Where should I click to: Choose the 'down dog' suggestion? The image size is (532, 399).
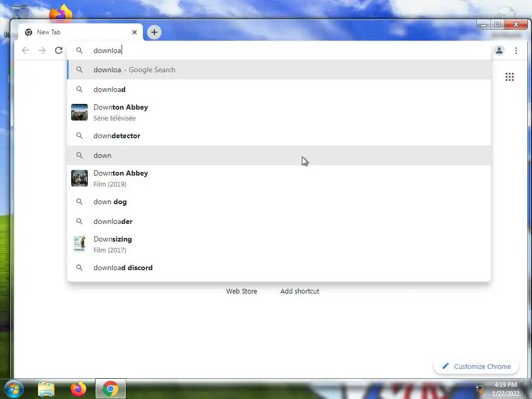pyautogui.click(x=279, y=202)
